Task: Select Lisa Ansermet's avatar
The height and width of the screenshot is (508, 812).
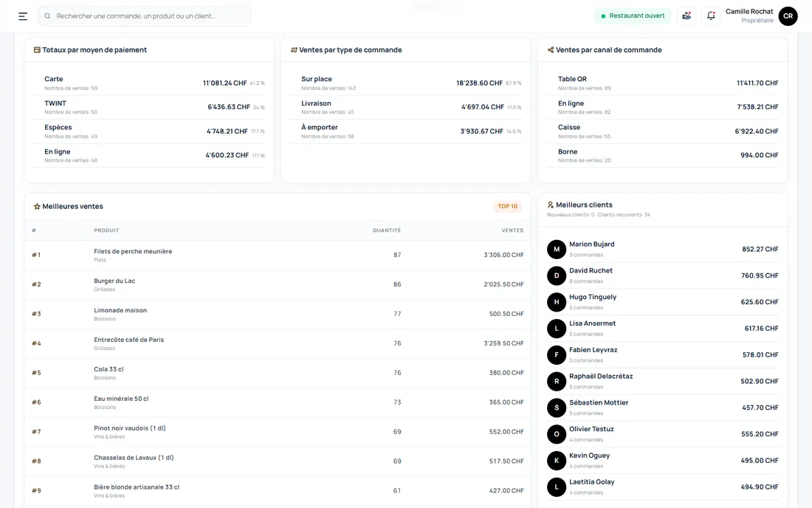Action: pos(557,329)
